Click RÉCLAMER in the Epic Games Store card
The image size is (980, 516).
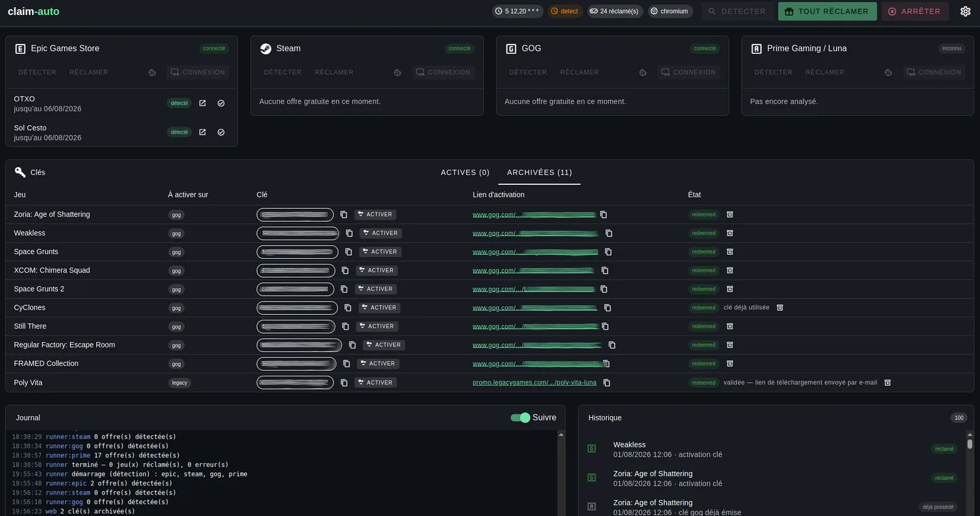coord(89,72)
